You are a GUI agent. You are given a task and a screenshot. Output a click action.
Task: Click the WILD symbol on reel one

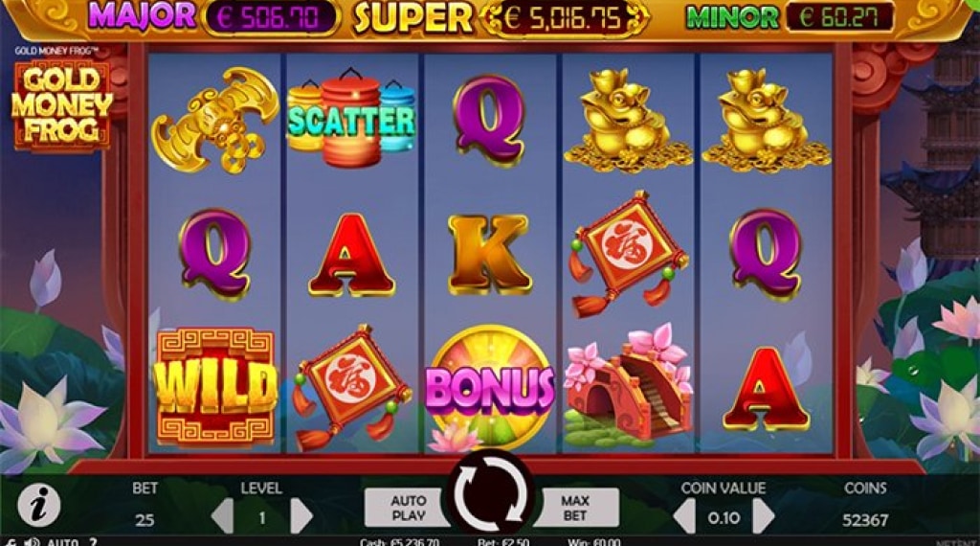tap(215, 387)
